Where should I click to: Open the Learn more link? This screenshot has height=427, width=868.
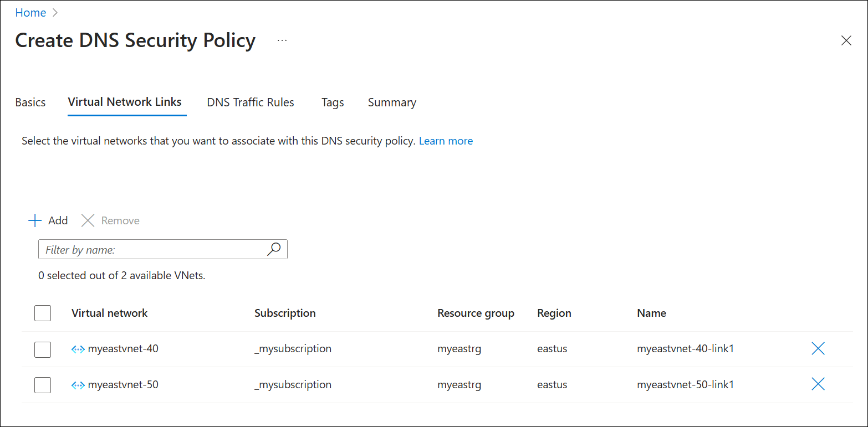[x=446, y=141]
